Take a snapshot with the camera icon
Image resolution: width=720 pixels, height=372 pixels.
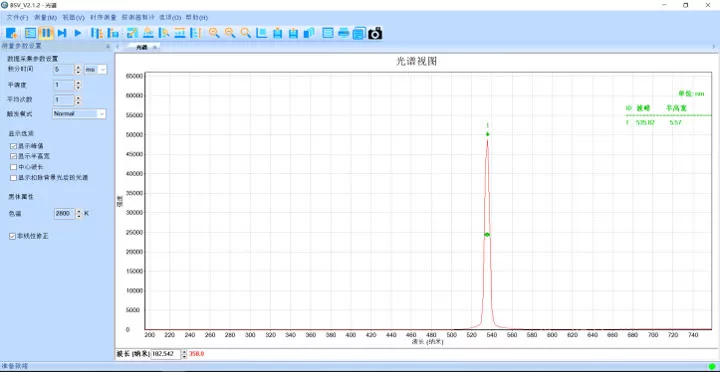click(x=375, y=33)
